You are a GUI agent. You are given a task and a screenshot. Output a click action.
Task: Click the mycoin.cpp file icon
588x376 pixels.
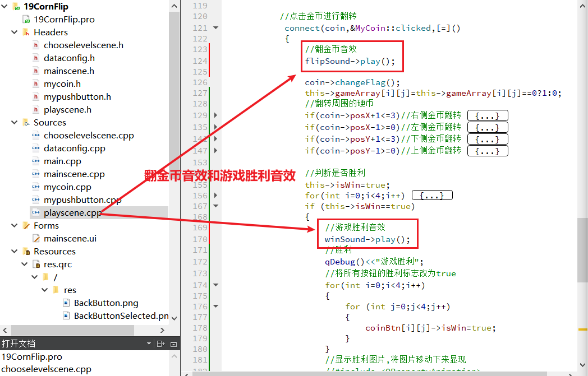36,187
